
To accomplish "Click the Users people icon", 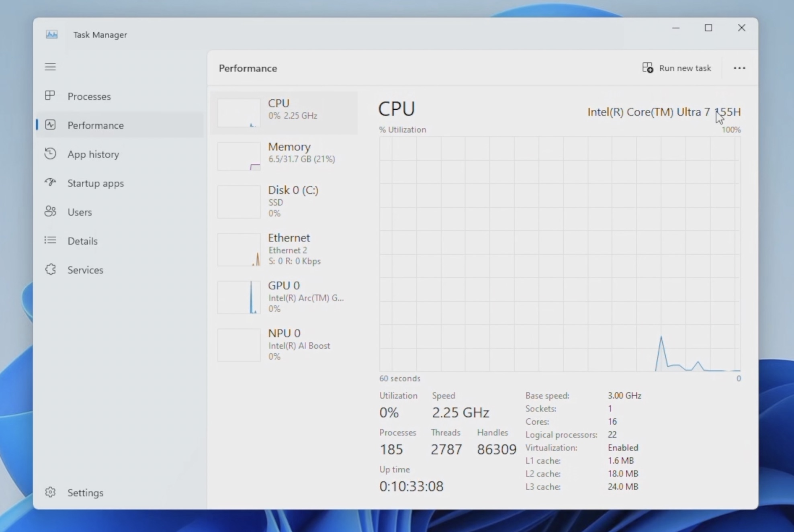I will coord(50,211).
